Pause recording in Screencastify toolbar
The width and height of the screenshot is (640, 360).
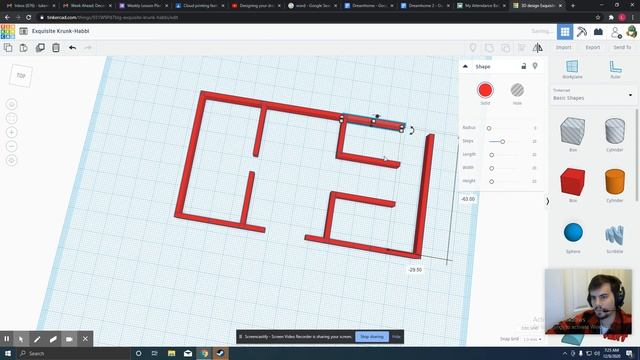click(7, 339)
